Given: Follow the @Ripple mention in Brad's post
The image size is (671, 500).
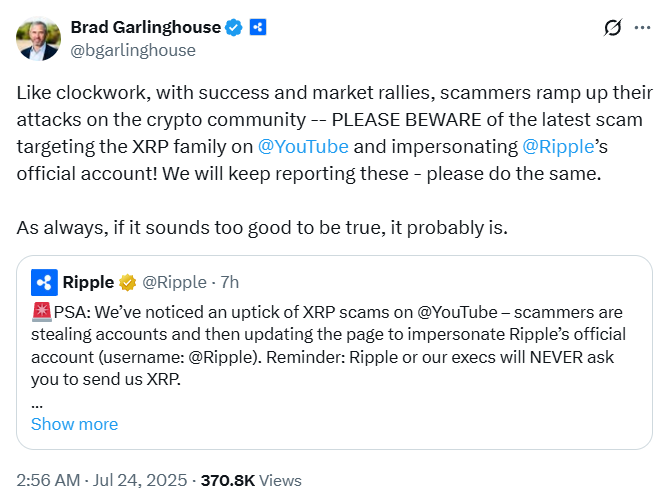Looking at the screenshot, I should pos(559,146).
